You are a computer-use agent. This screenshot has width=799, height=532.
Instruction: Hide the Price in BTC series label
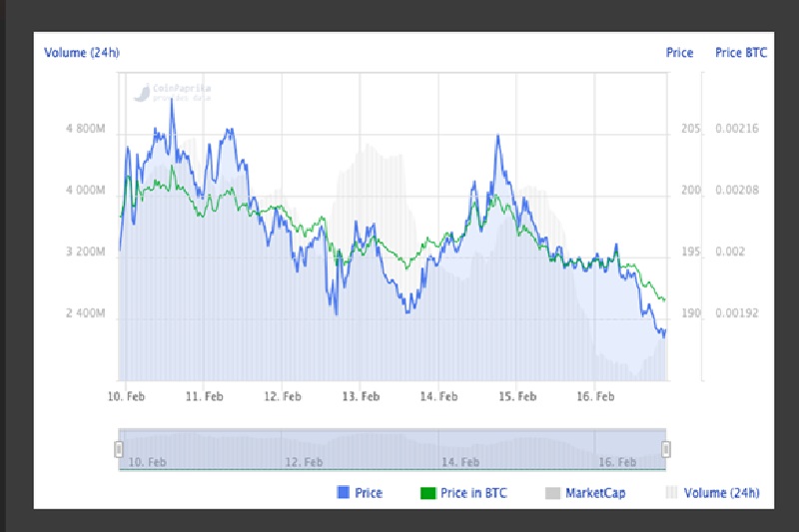pos(474,493)
